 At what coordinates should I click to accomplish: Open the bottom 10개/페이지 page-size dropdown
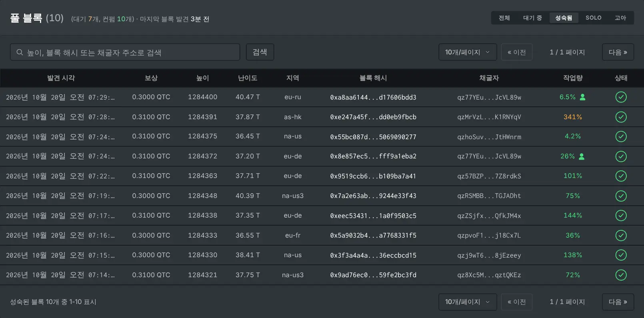468,302
